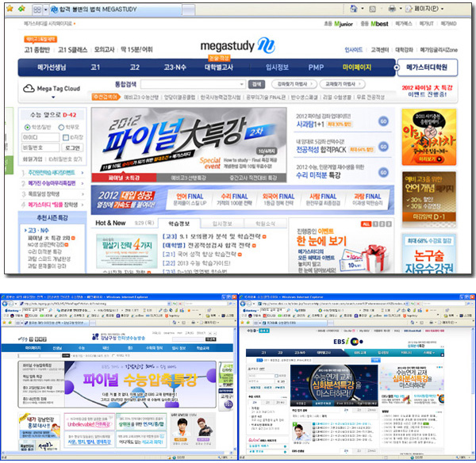Click the 강좌찾기 마법사 button
The width and height of the screenshot is (476, 463).
[294, 84]
